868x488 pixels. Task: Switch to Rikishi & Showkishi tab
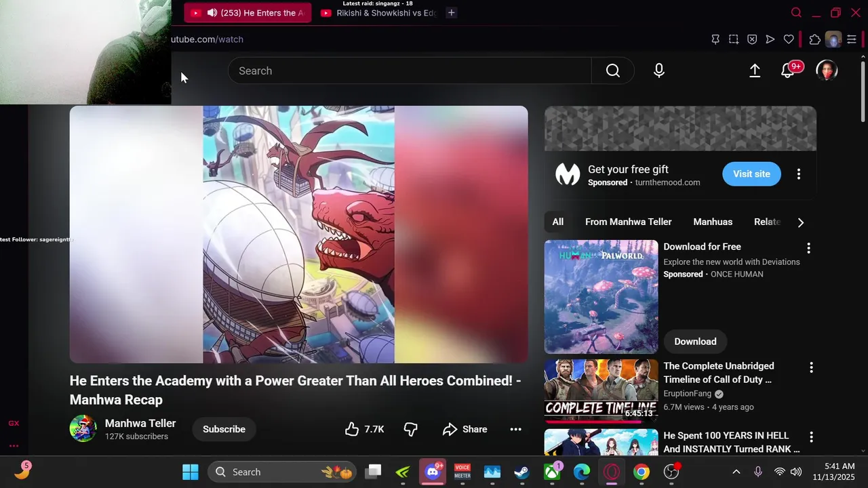click(378, 13)
